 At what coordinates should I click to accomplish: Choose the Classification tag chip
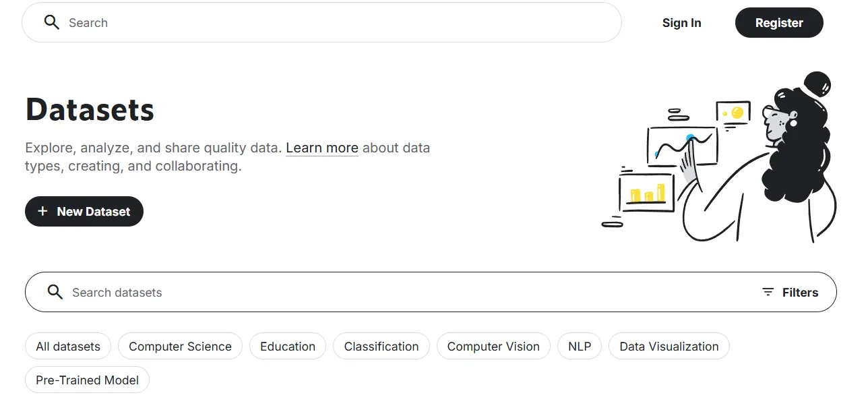(381, 346)
